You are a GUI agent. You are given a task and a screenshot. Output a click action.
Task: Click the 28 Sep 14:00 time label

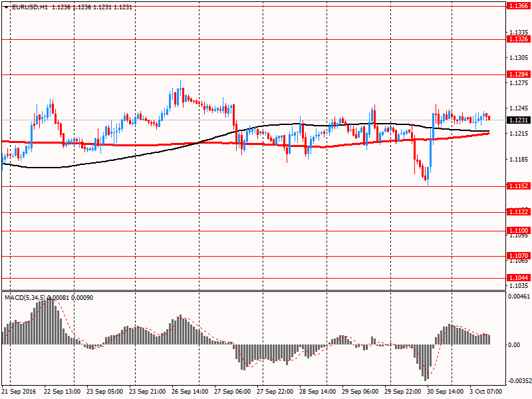click(x=318, y=392)
